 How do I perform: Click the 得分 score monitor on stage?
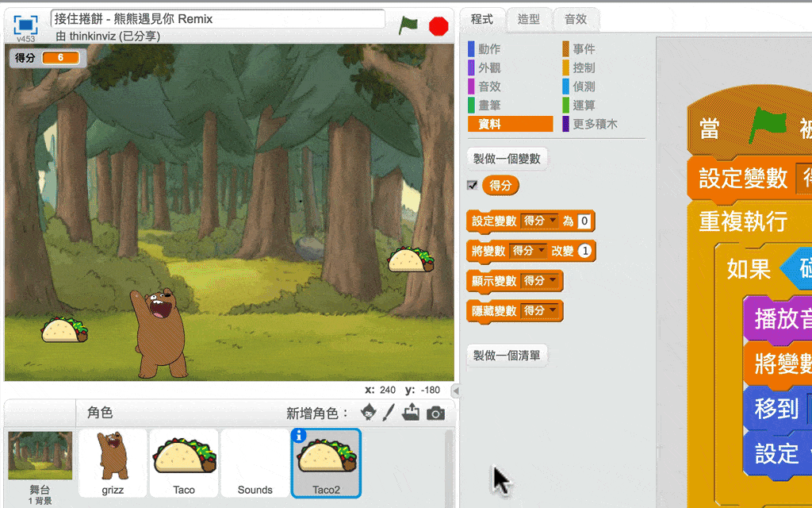point(47,57)
